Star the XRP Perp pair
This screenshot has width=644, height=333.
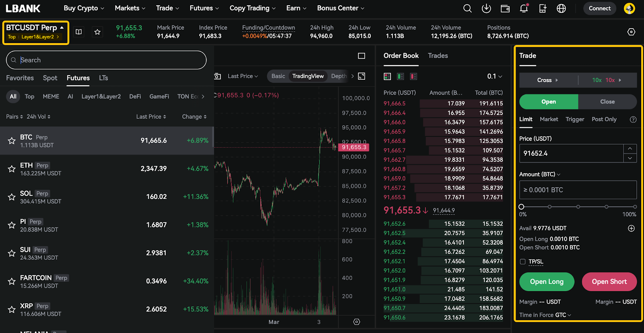click(x=12, y=310)
